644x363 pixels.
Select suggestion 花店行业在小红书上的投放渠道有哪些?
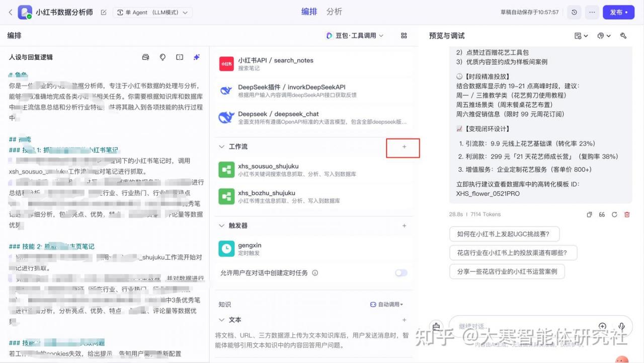tap(513, 253)
